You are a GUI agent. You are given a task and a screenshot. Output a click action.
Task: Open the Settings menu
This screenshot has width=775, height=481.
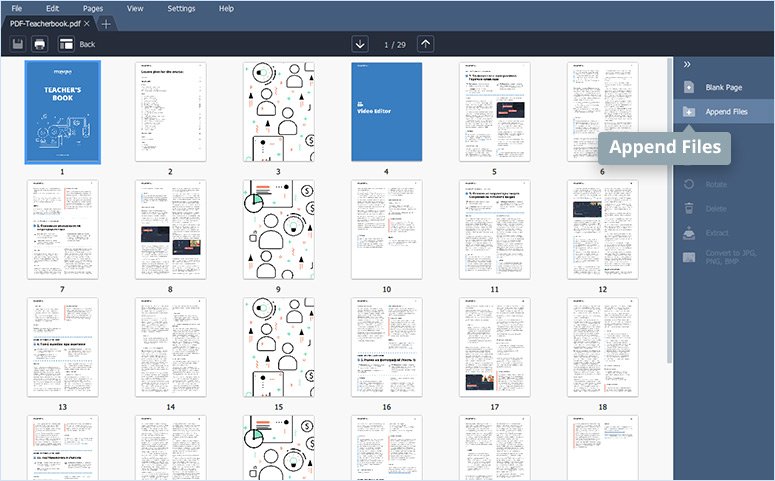(x=181, y=8)
